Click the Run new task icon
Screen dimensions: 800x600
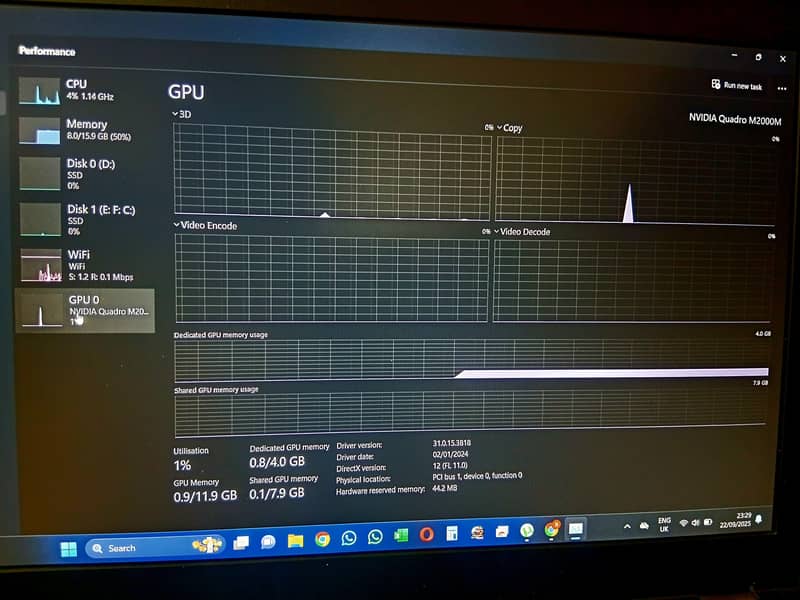pos(716,84)
